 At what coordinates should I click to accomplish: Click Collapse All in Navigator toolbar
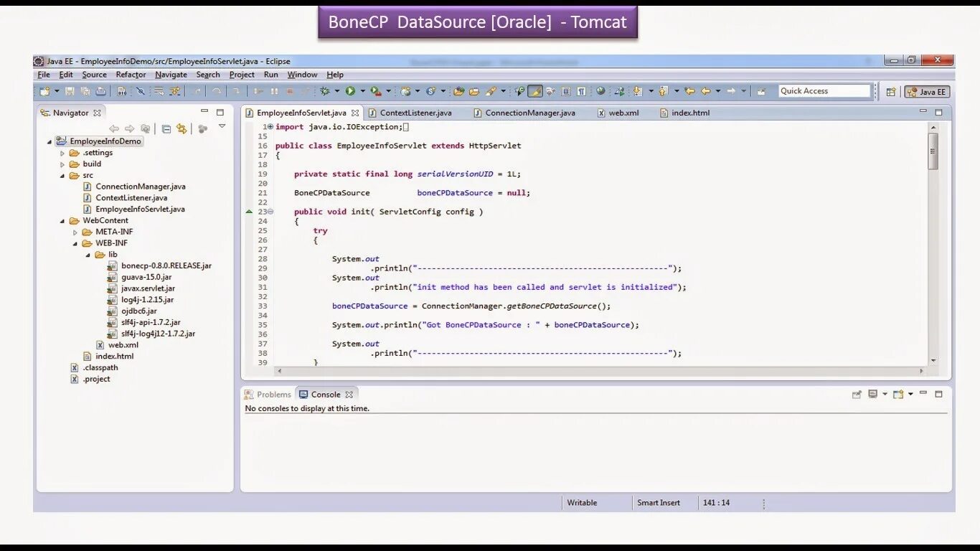pyautogui.click(x=166, y=129)
